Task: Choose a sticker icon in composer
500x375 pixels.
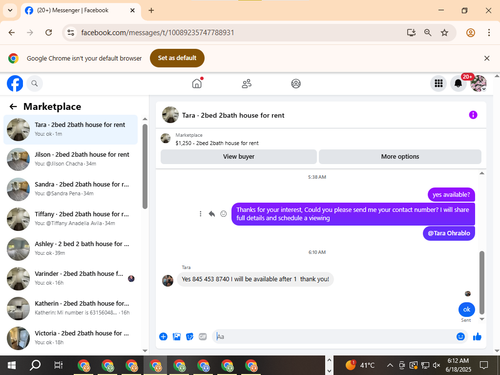Action: [x=190, y=337]
